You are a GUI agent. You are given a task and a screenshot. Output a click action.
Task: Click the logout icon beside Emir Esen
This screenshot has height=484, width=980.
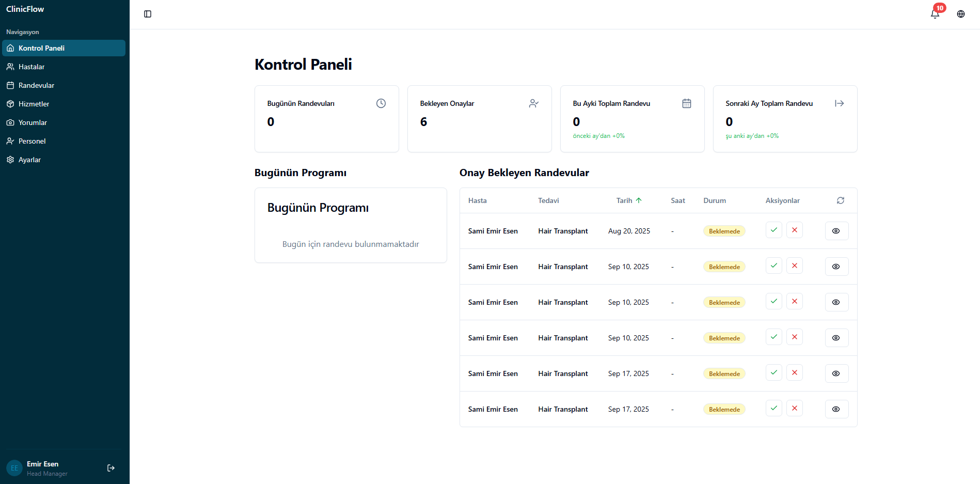(111, 468)
